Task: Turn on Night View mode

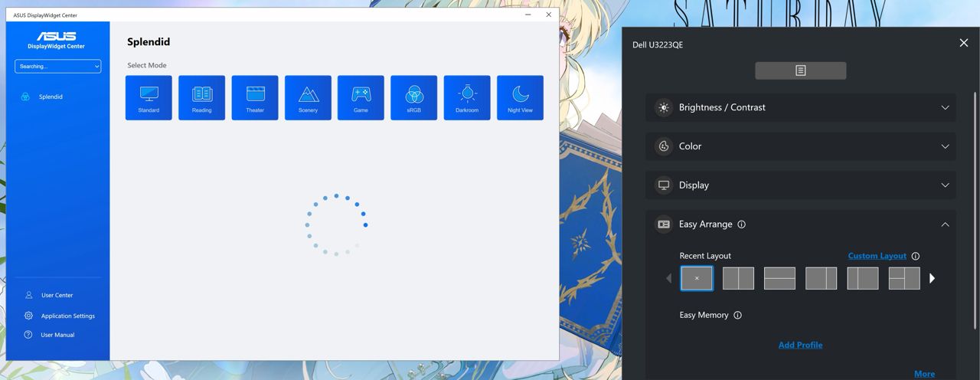Action: tap(520, 97)
